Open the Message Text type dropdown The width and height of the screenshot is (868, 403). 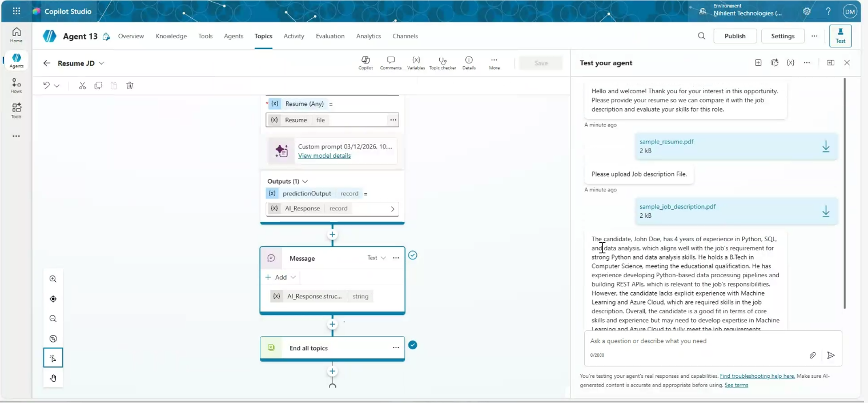pos(376,258)
